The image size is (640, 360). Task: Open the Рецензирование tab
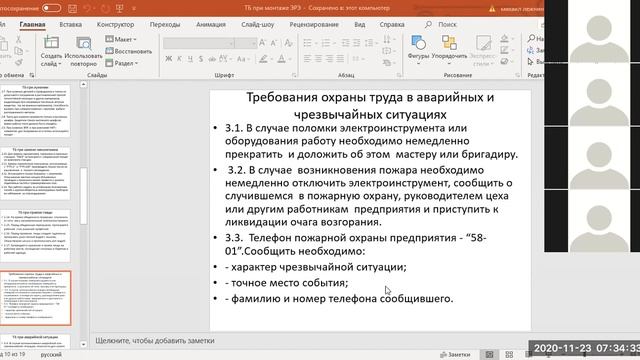(x=314, y=24)
